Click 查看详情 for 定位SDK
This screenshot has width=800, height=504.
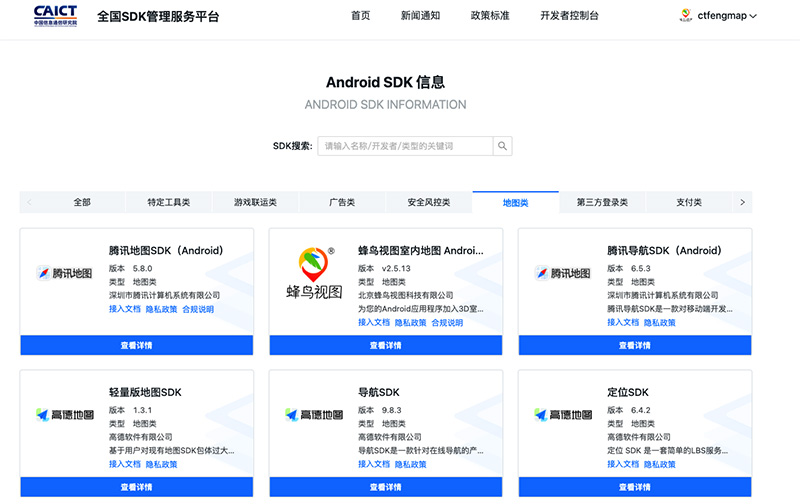[635, 487]
